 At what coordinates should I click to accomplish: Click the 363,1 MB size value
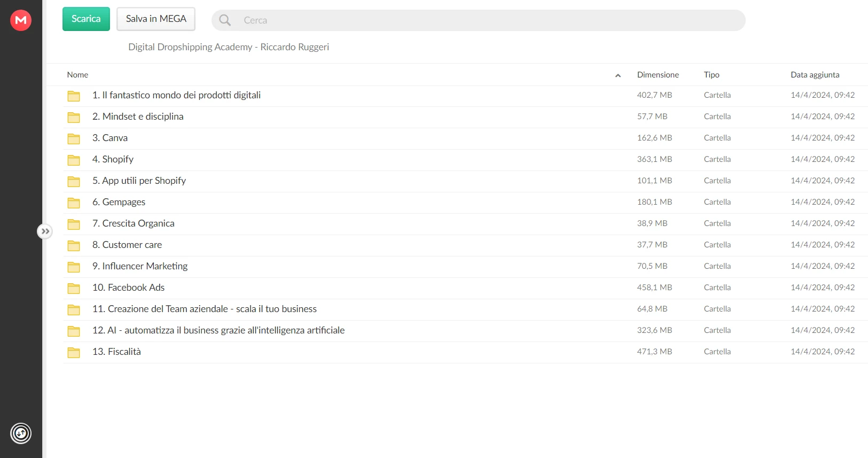(654, 159)
